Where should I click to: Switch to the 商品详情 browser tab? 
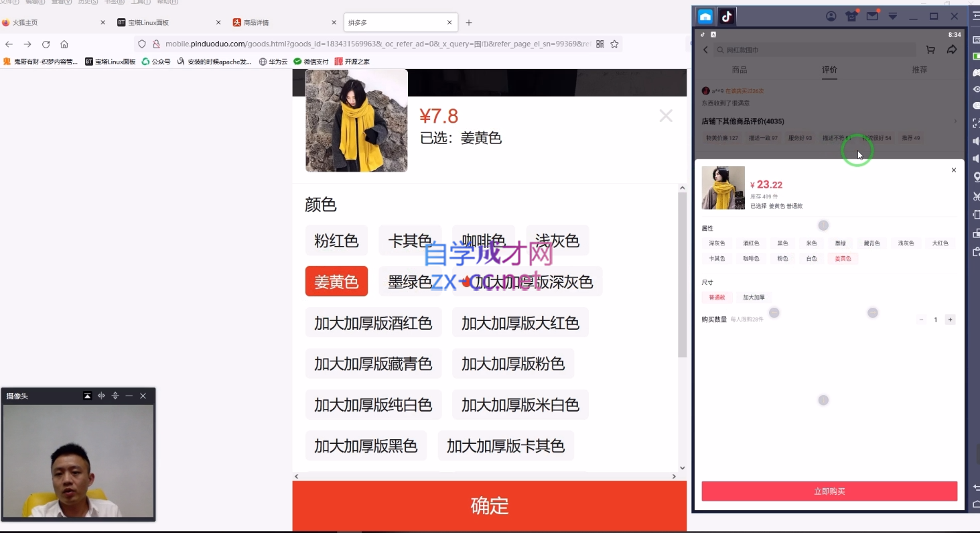(x=285, y=22)
